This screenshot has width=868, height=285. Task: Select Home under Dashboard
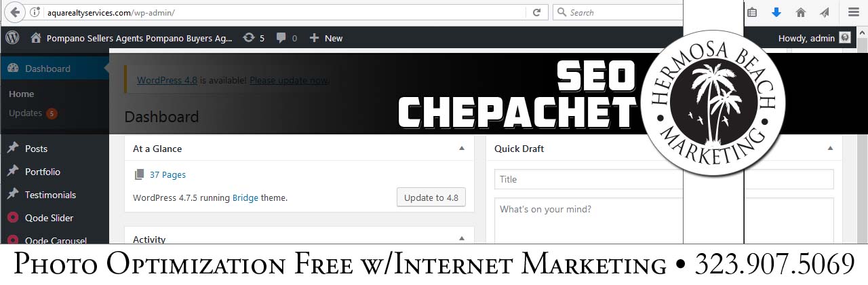tap(21, 94)
